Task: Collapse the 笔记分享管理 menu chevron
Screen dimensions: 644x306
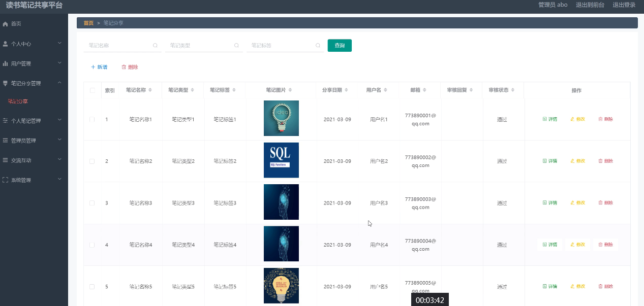Action: [59, 82]
